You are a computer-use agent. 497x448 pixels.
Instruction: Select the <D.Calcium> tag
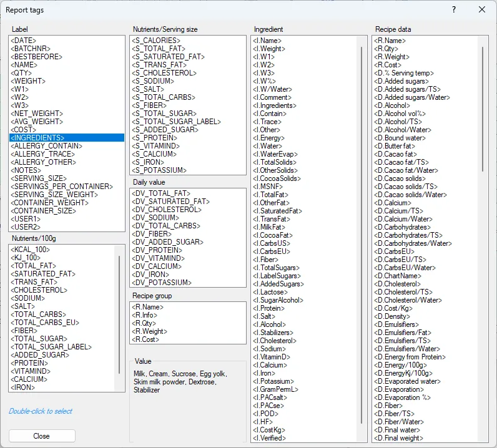coord(392,203)
